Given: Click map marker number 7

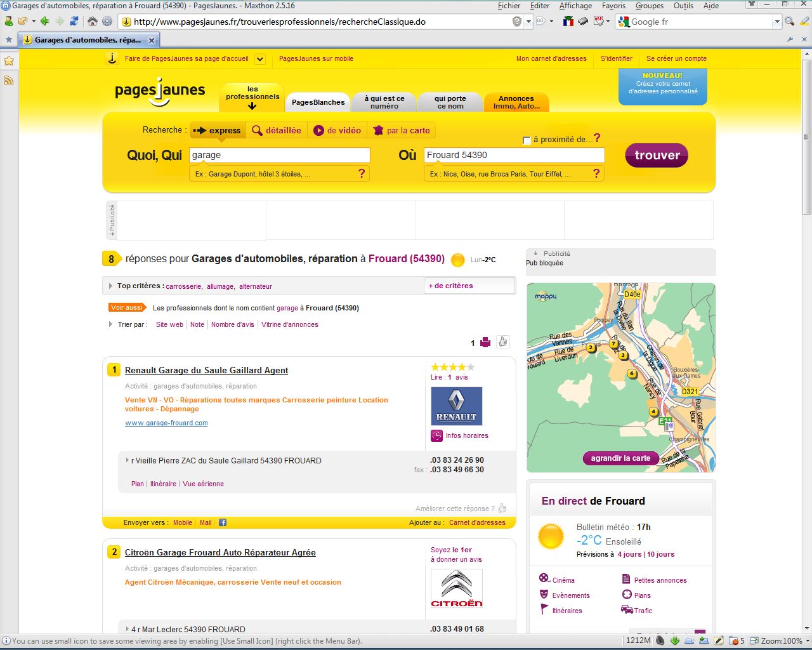Looking at the screenshot, I should 613,344.
